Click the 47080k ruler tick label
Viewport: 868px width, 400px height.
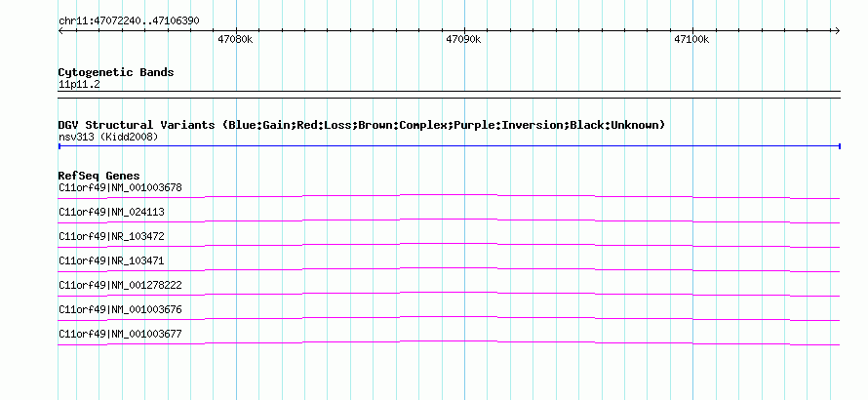point(235,39)
